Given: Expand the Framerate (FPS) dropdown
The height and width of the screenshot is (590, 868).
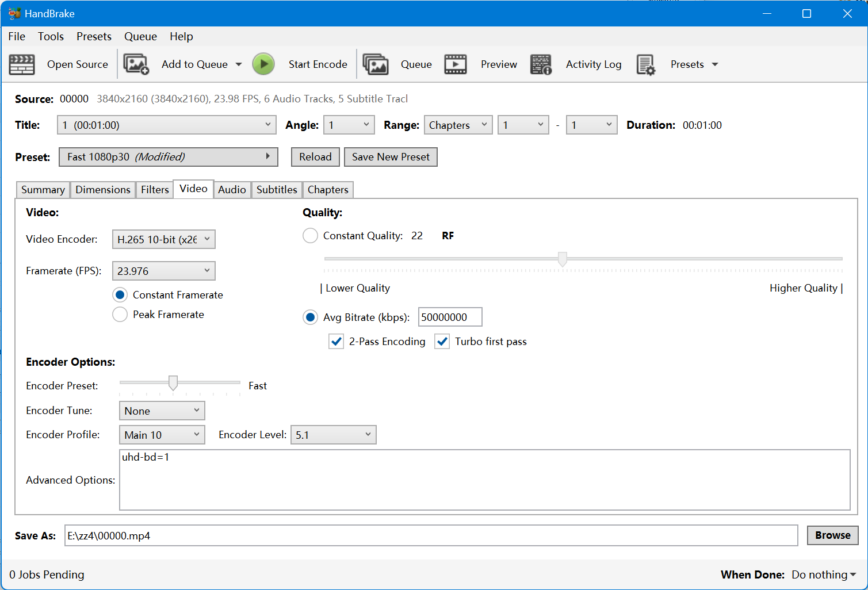Looking at the screenshot, I should (164, 271).
